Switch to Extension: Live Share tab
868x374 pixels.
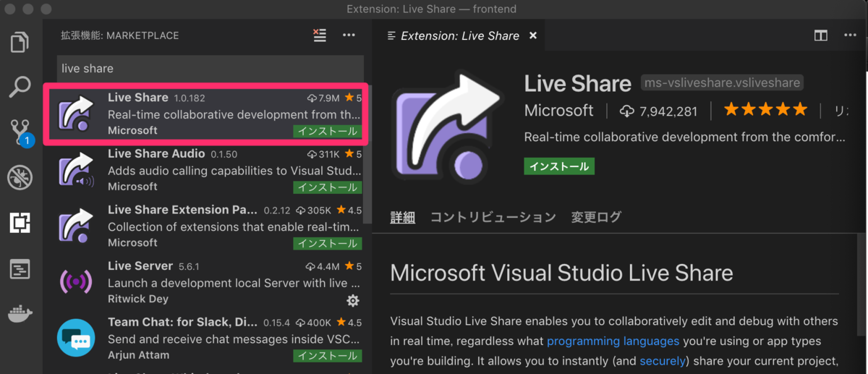[x=460, y=35]
